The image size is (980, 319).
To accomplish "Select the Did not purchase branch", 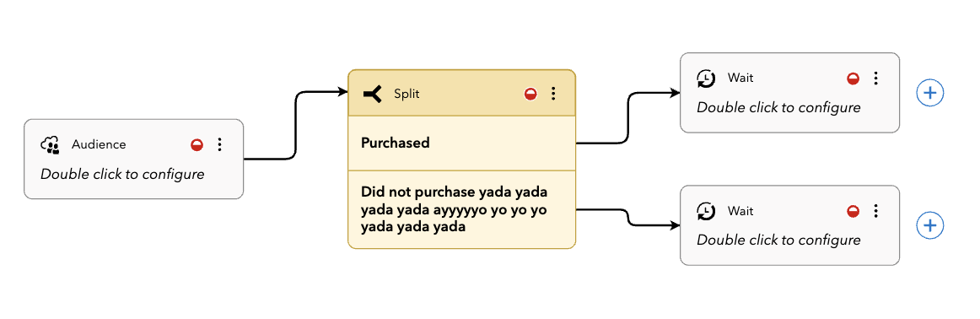I will pos(461,209).
